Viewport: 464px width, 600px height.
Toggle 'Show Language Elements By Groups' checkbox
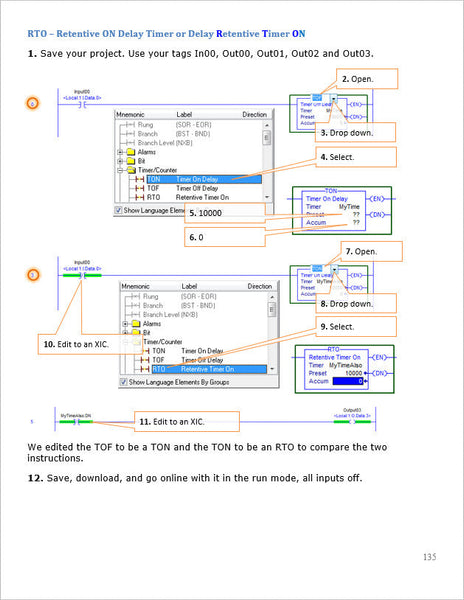pyautogui.click(x=124, y=382)
